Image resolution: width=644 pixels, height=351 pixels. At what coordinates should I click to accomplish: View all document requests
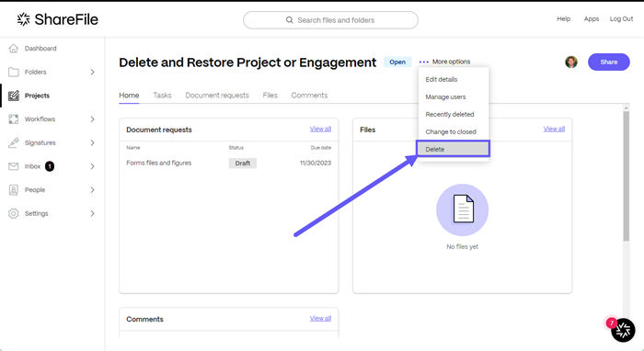(x=320, y=129)
